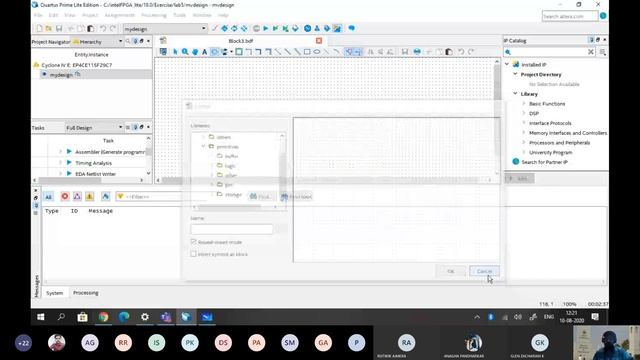Expand Memory Interfaces and Controllers
Viewport: 640px width, 360px height.
[524, 133]
